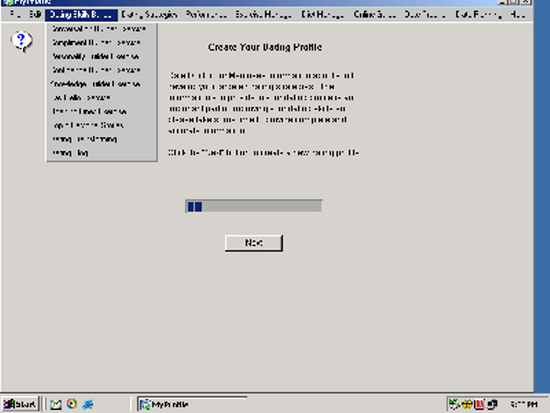The width and height of the screenshot is (550, 413).
Task: Open the Internet Explorer quick launch icon
Action: tap(88, 404)
